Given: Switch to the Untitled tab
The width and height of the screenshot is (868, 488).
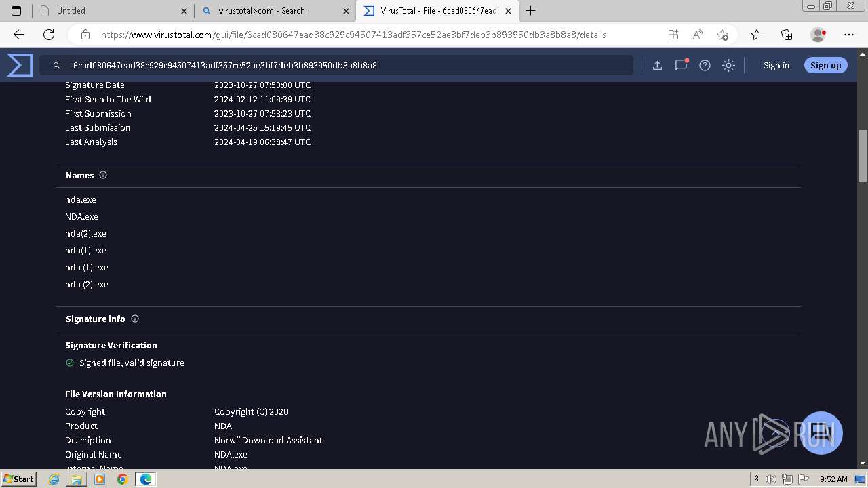Looking at the screenshot, I should click(113, 11).
